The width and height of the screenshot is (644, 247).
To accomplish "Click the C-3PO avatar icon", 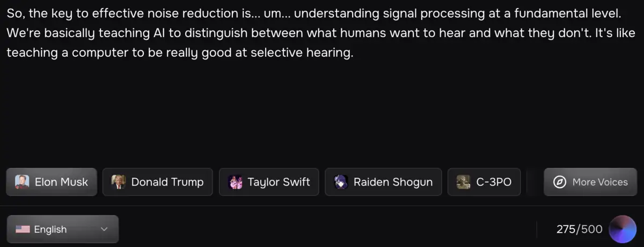I will [x=464, y=182].
